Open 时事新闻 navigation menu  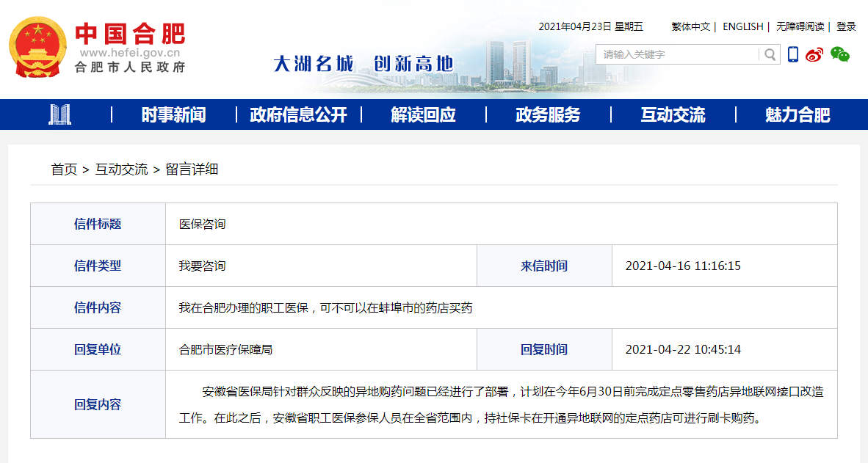(x=173, y=114)
